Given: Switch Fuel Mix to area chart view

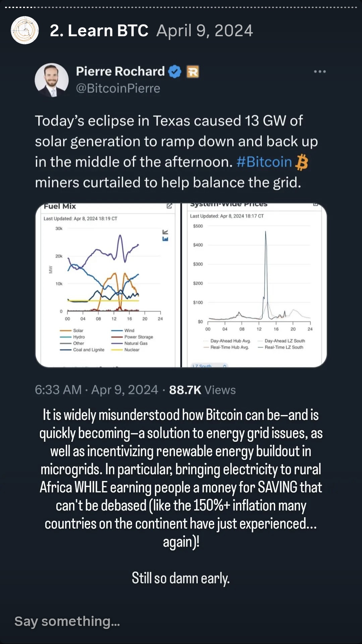Looking at the screenshot, I should point(165,239).
